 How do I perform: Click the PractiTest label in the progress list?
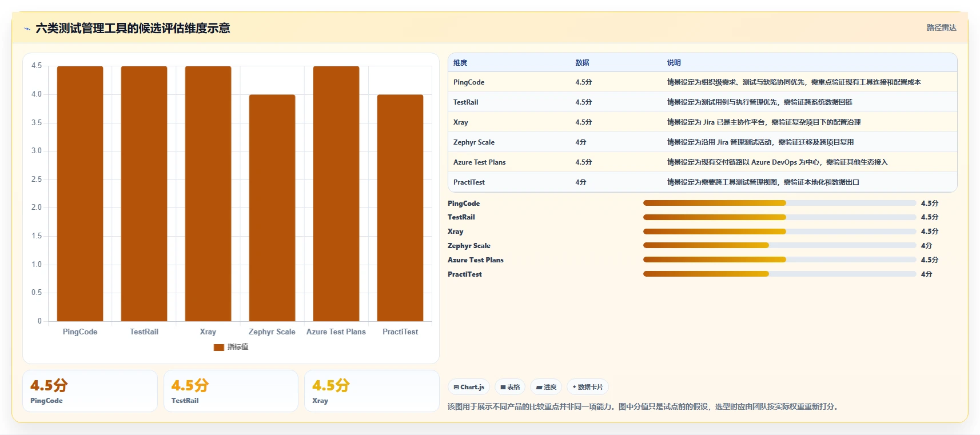(x=465, y=274)
